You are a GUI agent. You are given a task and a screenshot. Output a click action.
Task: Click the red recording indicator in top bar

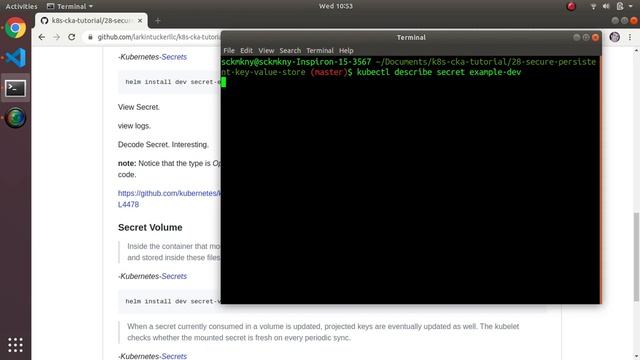pos(571,6)
